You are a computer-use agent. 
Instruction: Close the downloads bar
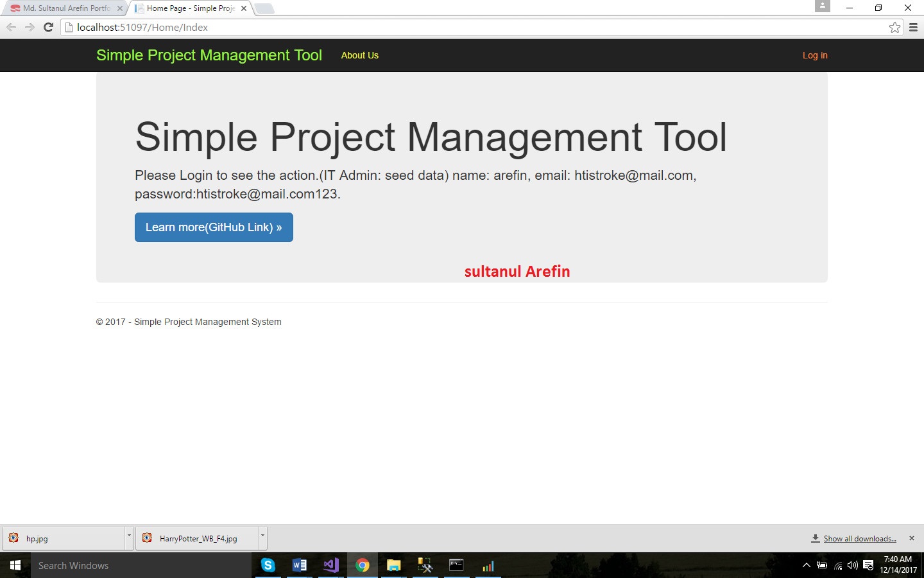coord(911,538)
